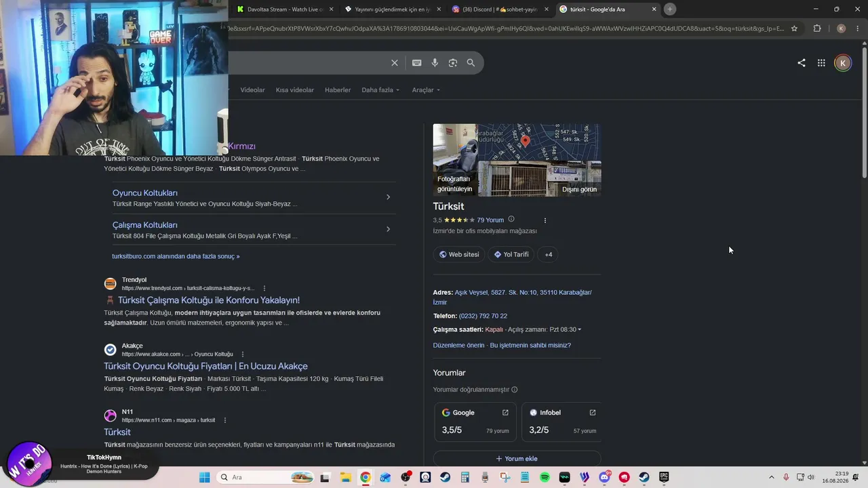Expand the +4 more actions chip
The image size is (868, 488).
[549, 255]
